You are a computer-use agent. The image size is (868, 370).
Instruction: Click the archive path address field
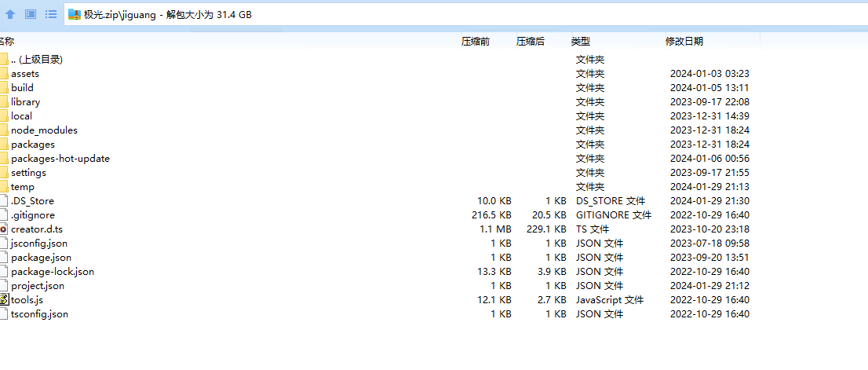tap(471, 14)
